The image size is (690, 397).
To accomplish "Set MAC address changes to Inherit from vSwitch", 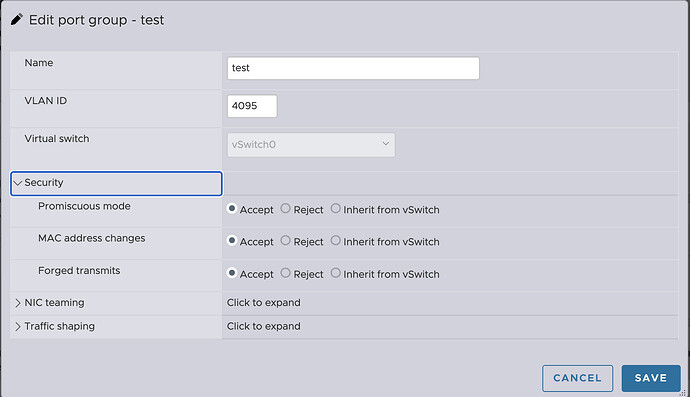I will 336,240.
